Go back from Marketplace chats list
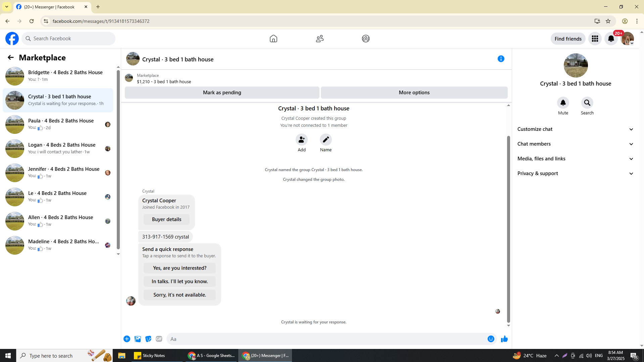Viewport: 644px width, 362px height. coord(11,57)
